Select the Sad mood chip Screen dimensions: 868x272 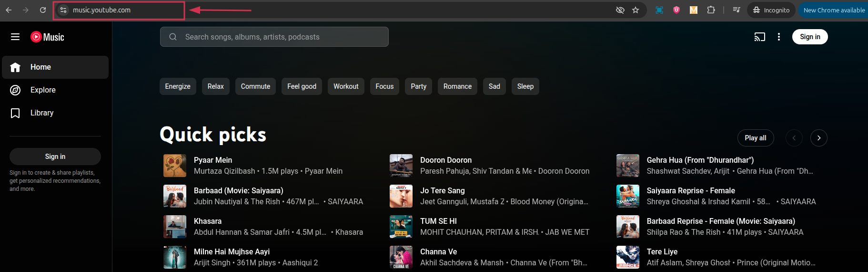coord(495,86)
